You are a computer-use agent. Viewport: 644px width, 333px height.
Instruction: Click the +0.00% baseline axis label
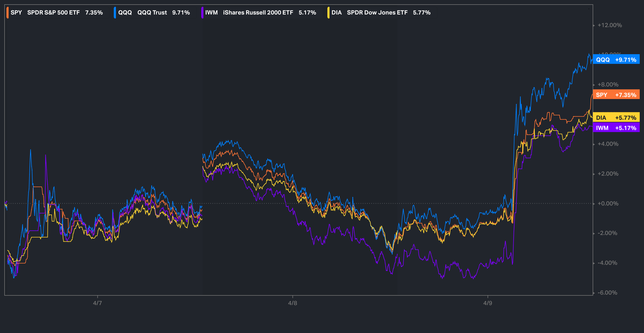608,204
